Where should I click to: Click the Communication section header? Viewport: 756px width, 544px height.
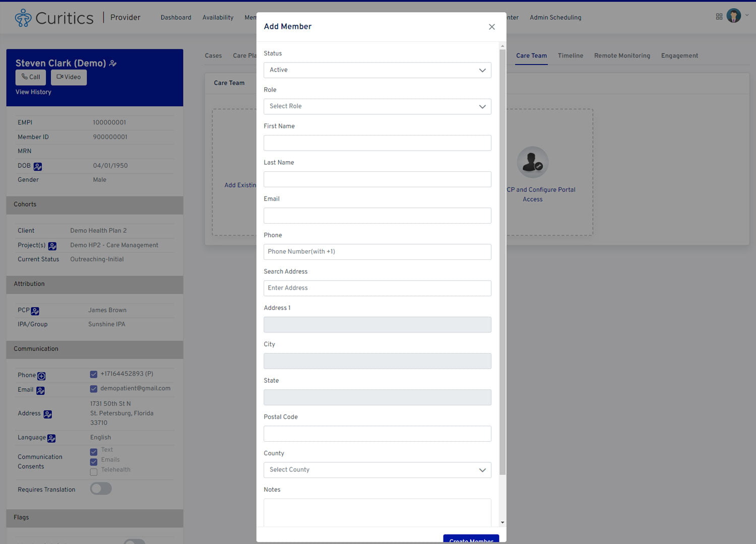(x=95, y=350)
